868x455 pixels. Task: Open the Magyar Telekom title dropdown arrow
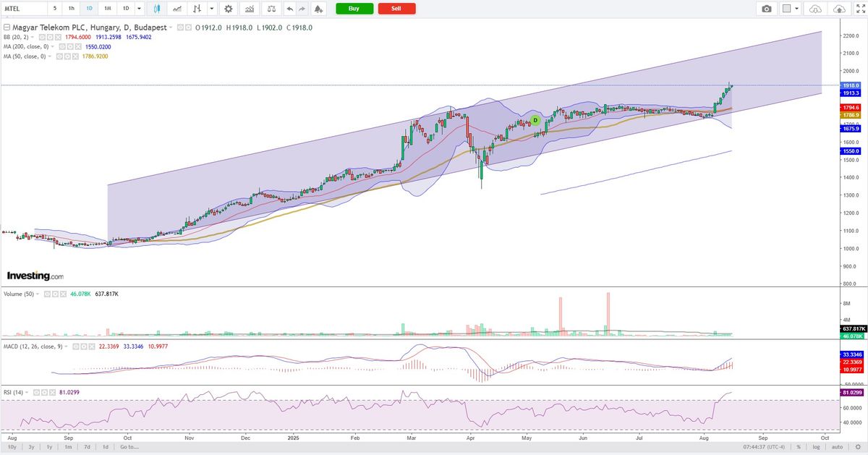coord(171,27)
